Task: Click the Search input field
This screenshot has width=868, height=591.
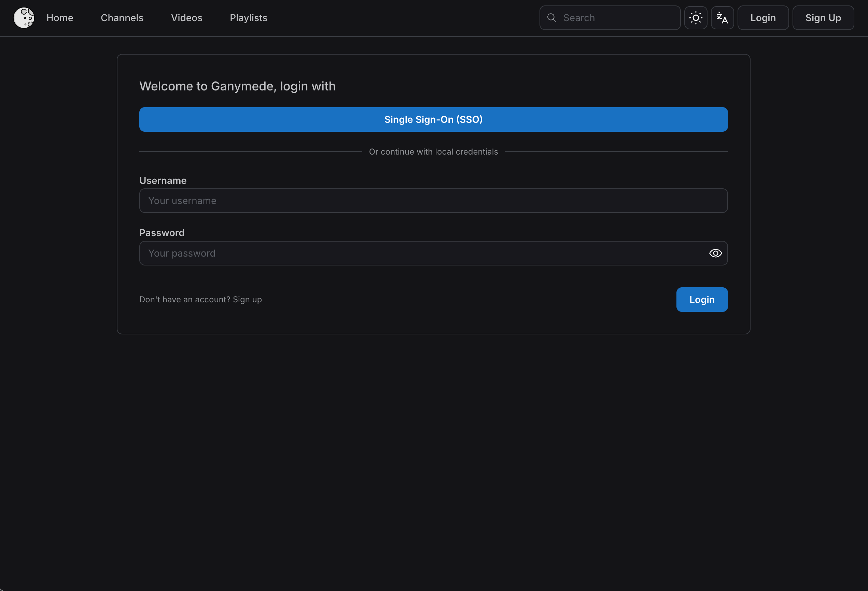Action: coord(610,17)
